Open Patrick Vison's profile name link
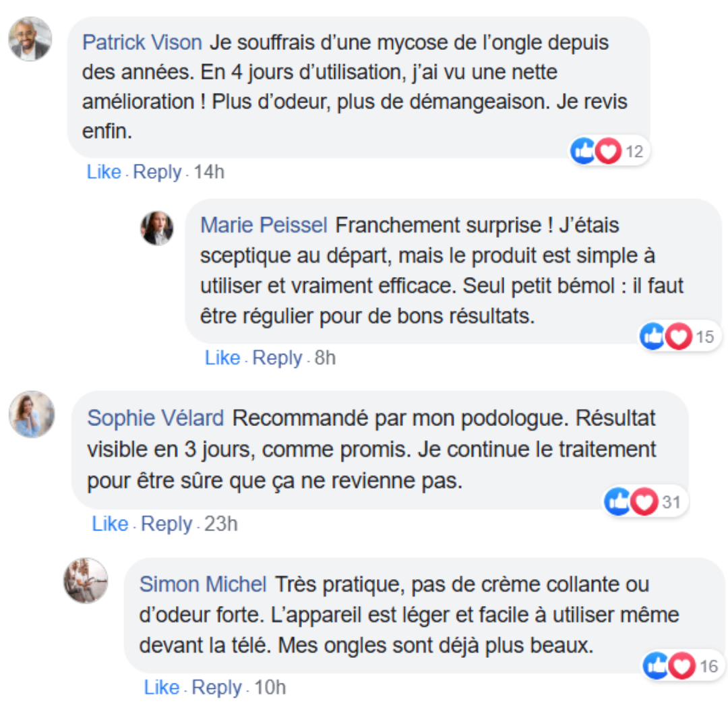The width and height of the screenshot is (728, 728). [142, 43]
